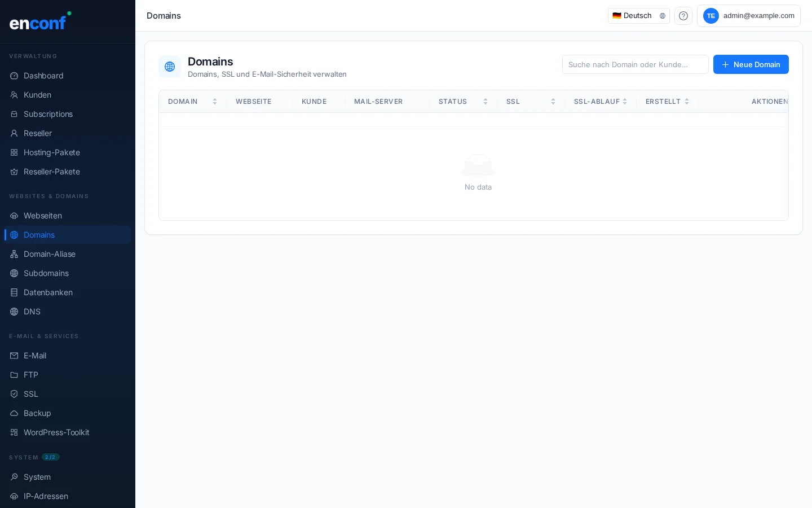Image resolution: width=812 pixels, height=508 pixels.
Task: Click the Neue Domain button
Action: click(x=751, y=64)
